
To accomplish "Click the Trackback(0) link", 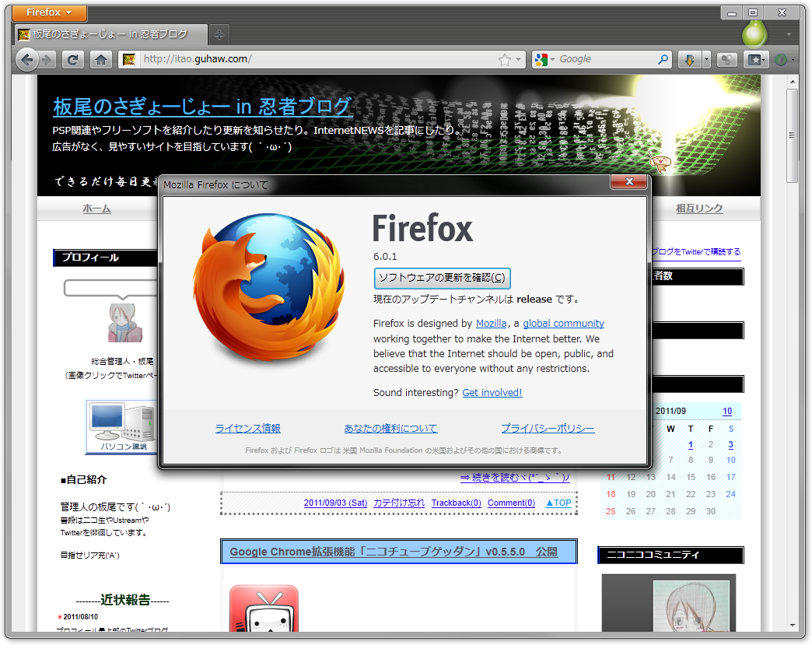I will coord(457,503).
